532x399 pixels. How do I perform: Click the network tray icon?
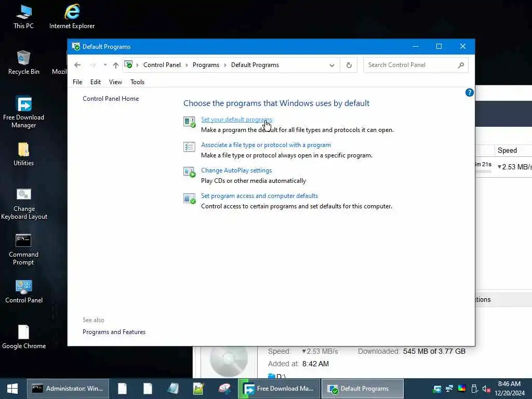tap(449, 389)
